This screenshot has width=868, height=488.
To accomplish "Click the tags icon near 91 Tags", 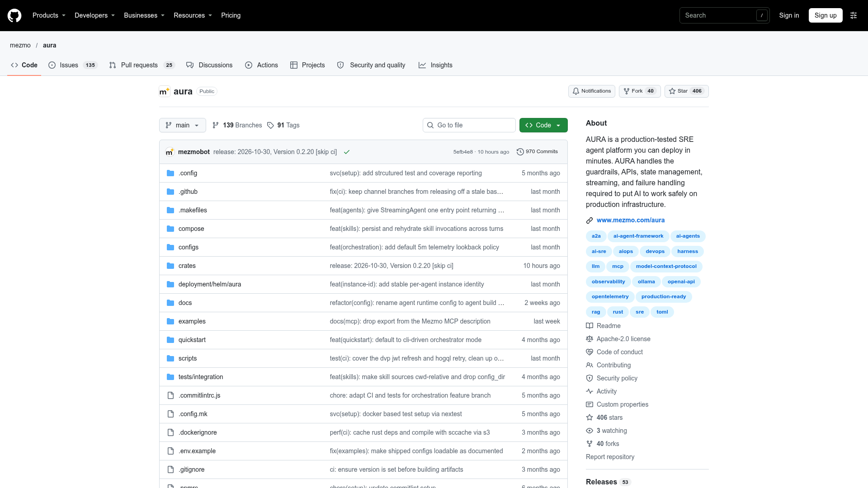I will [270, 125].
